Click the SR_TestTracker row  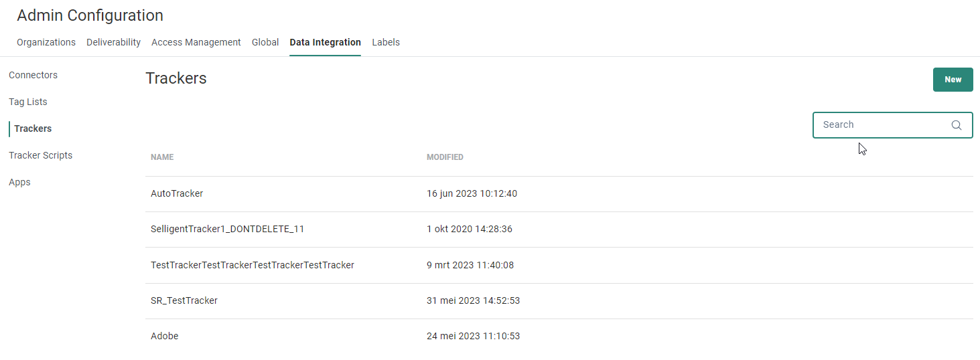pos(184,300)
